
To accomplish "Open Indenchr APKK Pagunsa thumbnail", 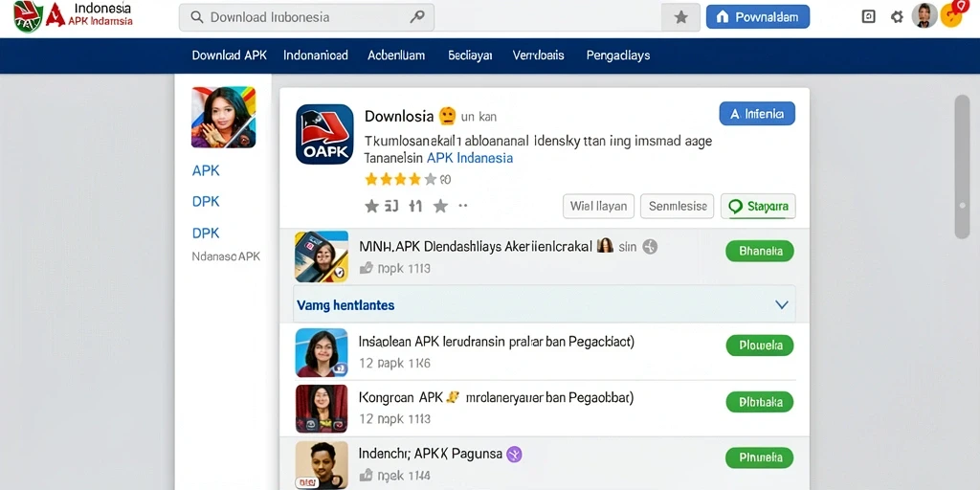I will tap(322, 465).
